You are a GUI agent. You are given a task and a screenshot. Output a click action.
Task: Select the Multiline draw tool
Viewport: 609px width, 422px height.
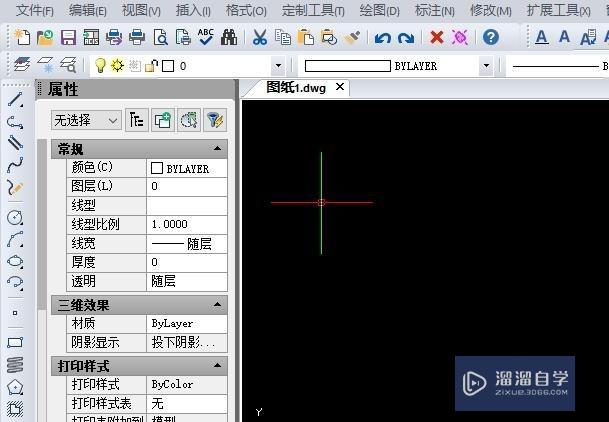[x=15, y=142]
